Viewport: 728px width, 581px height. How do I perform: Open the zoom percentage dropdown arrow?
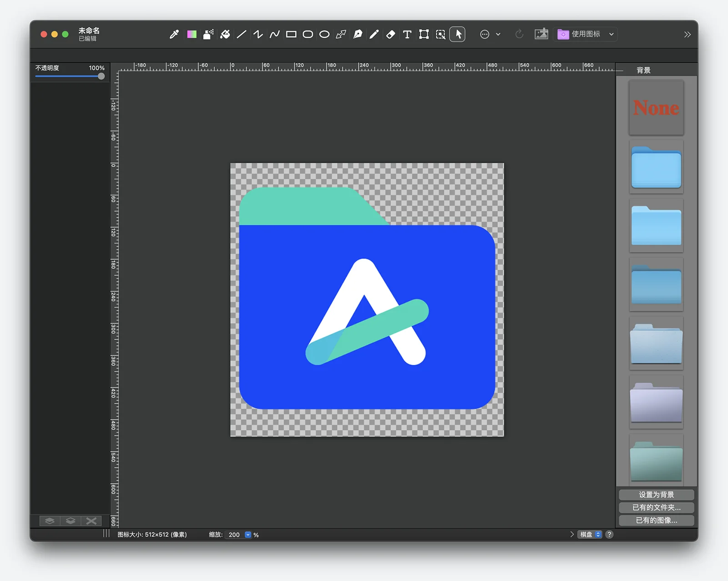pyautogui.click(x=248, y=535)
